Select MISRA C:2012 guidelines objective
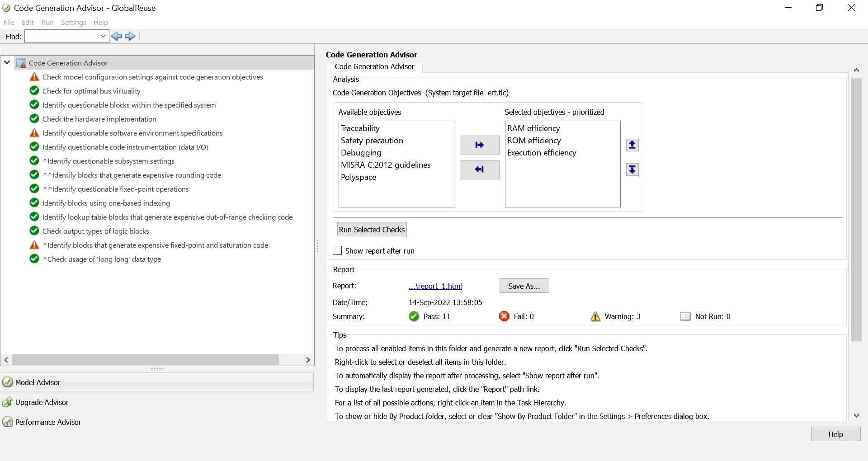 tap(386, 165)
